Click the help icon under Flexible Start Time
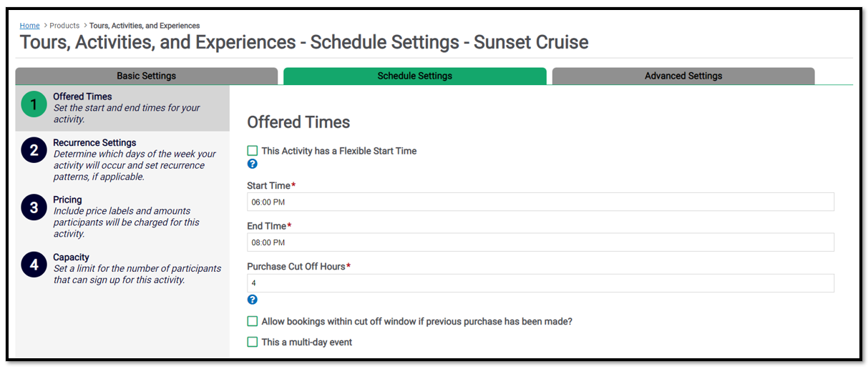This screenshot has height=369, width=868. [x=252, y=164]
